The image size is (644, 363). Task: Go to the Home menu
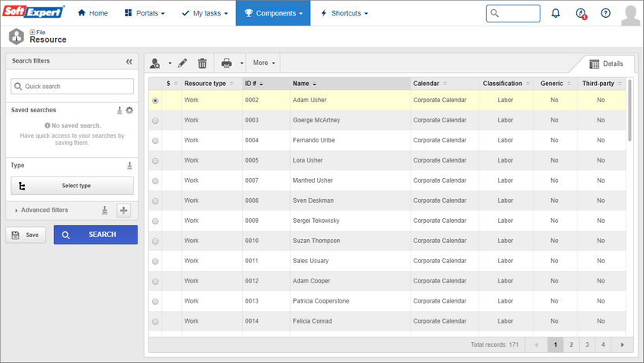click(93, 13)
